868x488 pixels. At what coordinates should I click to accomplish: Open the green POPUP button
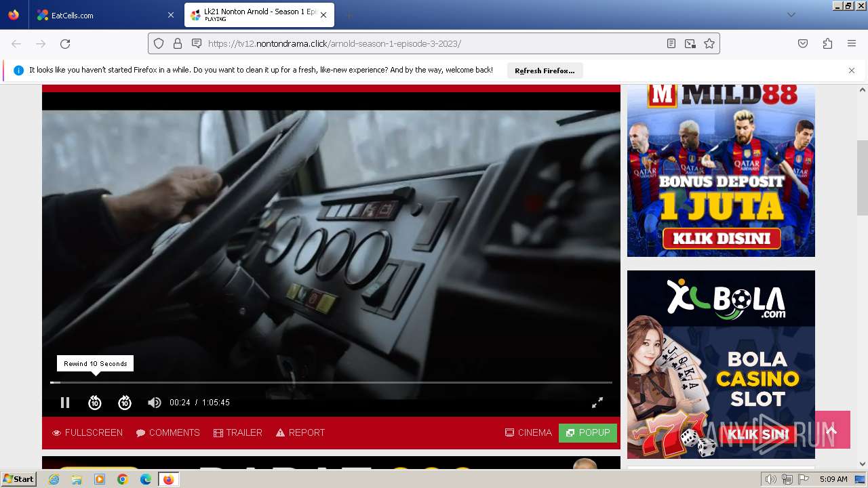click(x=588, y=433)
